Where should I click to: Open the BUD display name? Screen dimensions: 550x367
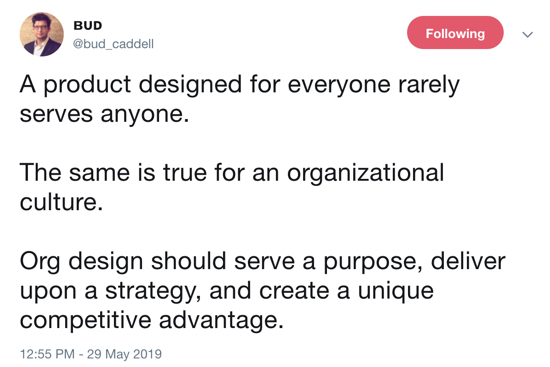(88, 26)
